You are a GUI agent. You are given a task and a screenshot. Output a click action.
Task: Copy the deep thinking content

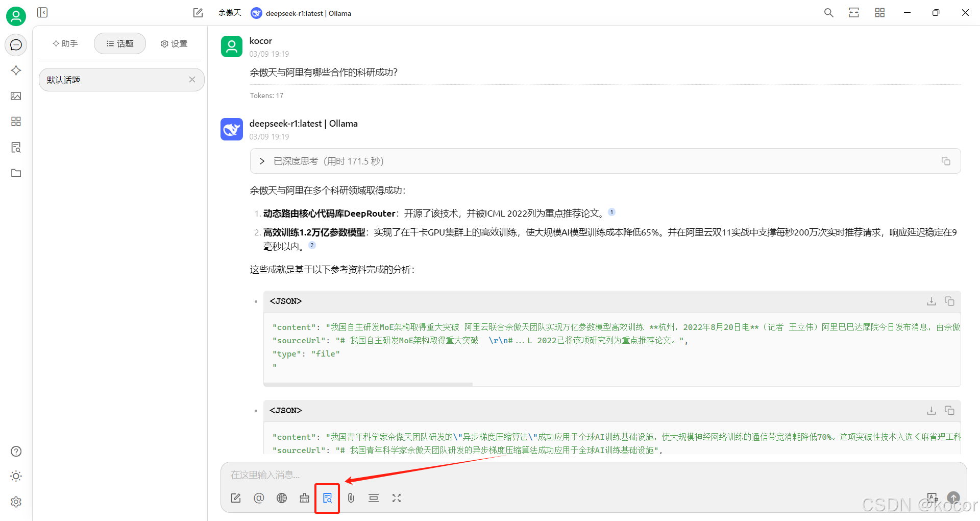[x=946, y=161]
